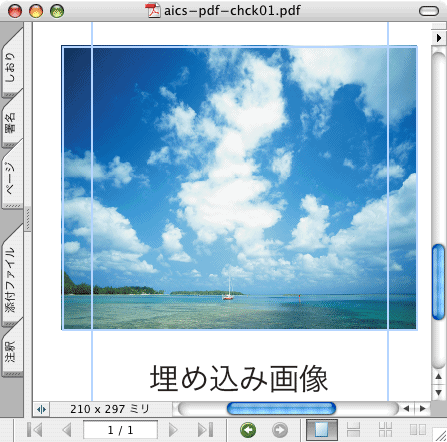Click the horizontal scrollbar blue thumb

pos(281,409)
